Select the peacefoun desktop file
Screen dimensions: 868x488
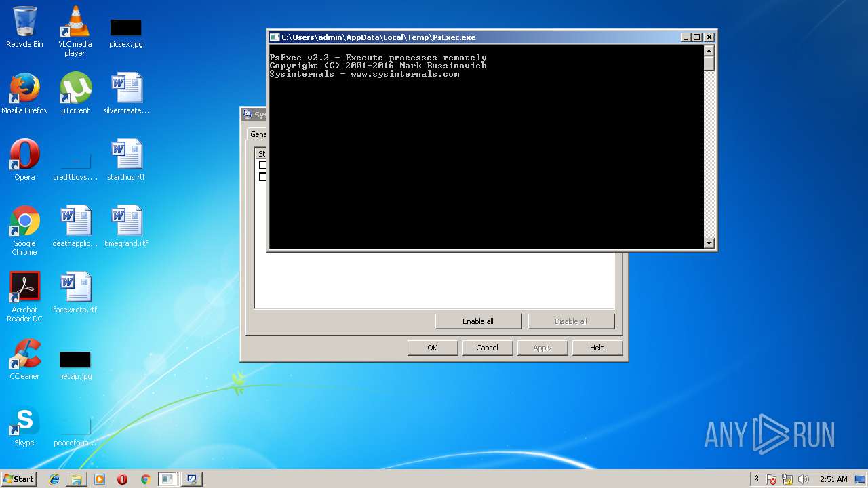[75, 432]
